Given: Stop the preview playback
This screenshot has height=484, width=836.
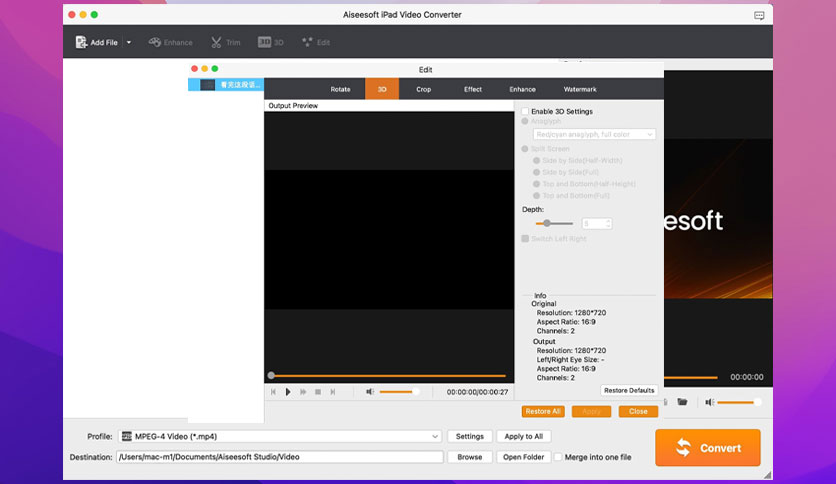Looking at the screenshot, I should 318,392.
